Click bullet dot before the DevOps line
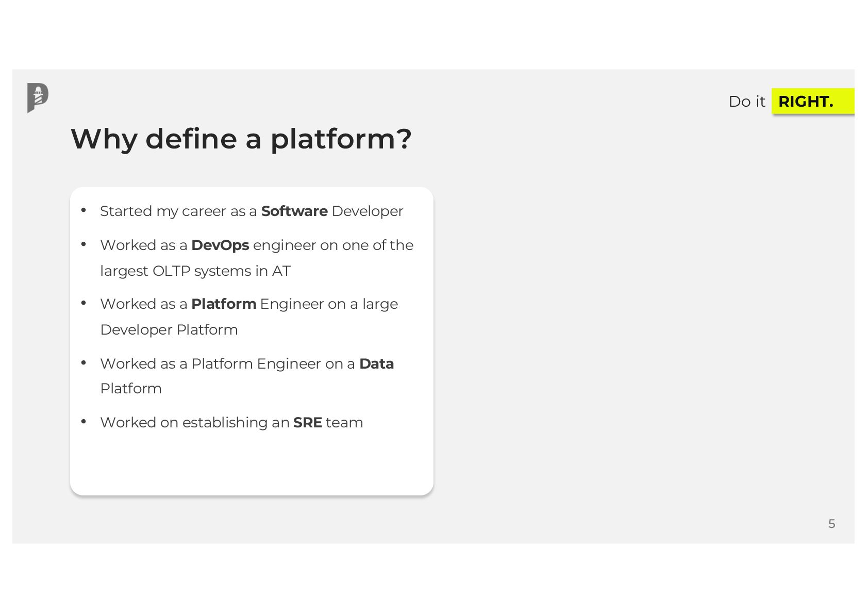This screenshot has height=614, width=868. (x=84, y=244)
